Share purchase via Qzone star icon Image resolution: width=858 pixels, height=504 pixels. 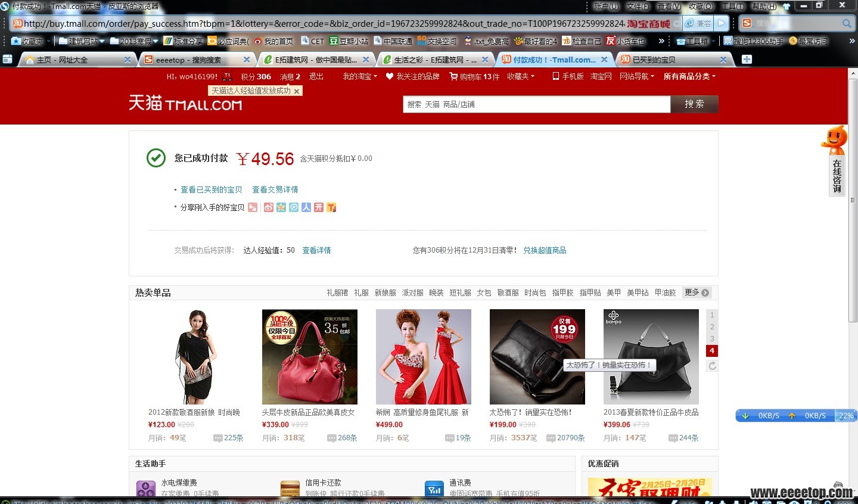[281, 207]
